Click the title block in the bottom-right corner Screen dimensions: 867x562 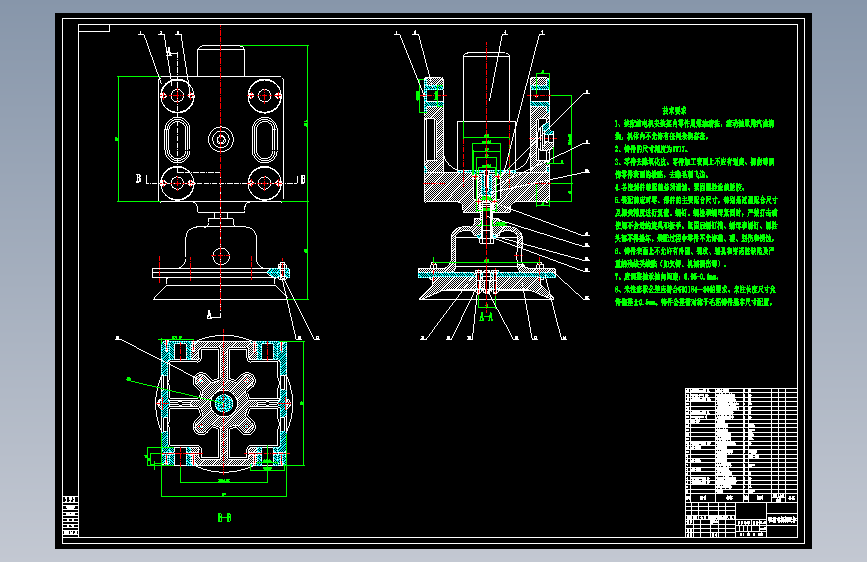[741, 519]
